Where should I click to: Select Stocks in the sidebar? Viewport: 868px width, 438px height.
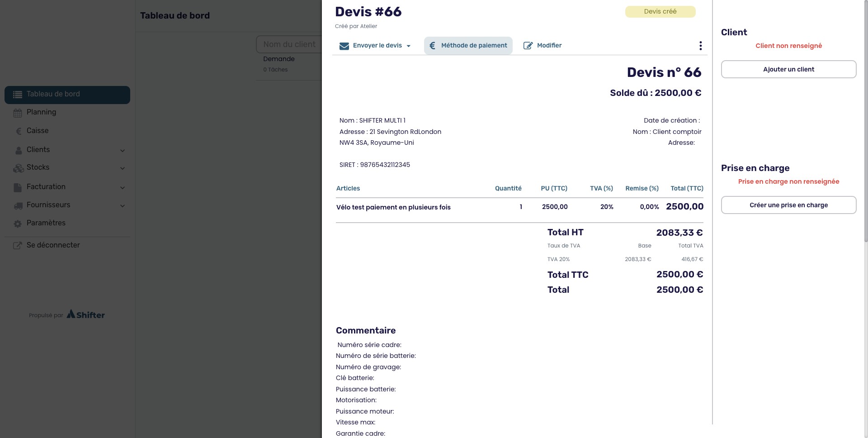[x=38, y=167]
